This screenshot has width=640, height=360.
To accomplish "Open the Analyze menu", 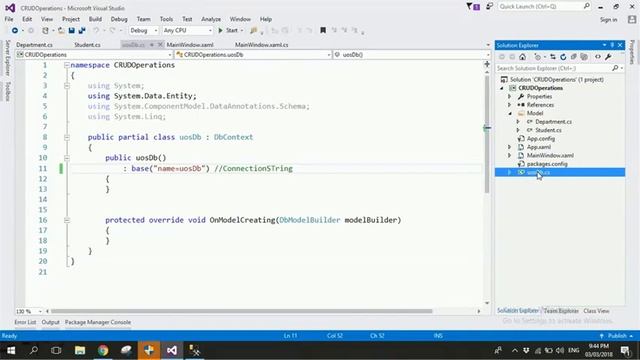I will point(211,19).
